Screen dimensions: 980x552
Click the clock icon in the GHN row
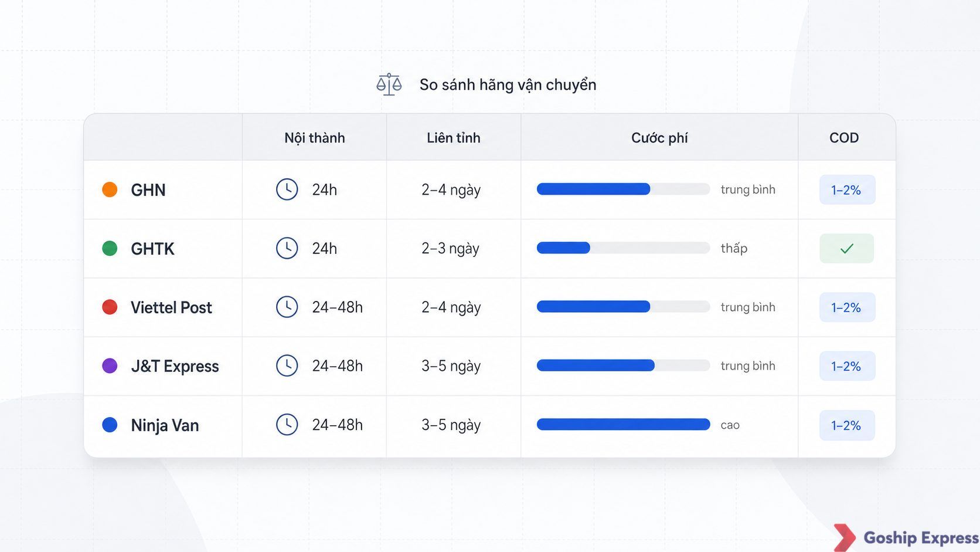[287, 189]
